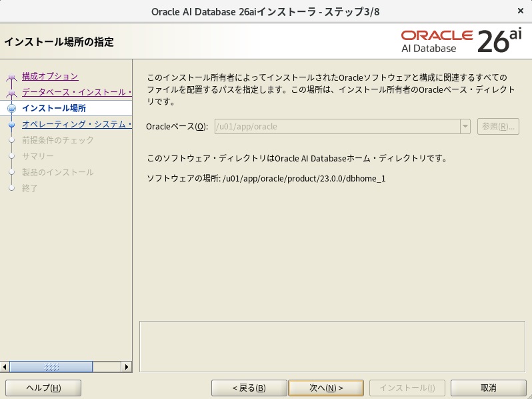Click the ヘルプ(H) help button

pyautogui.click(x=43, y=388)
